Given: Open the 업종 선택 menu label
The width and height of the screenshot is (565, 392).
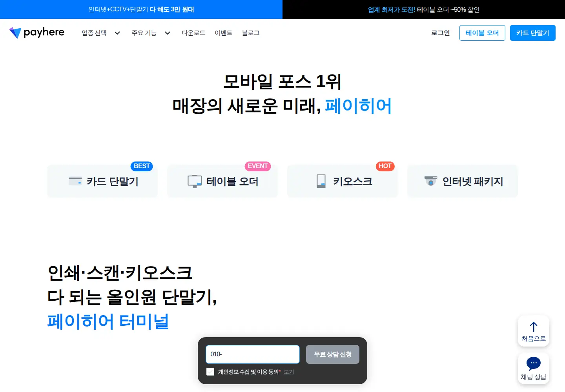Looking at the screenshot, I should (x=94, y=33).
